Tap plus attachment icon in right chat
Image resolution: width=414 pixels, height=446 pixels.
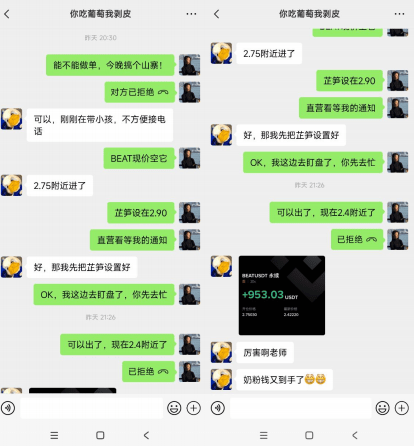(402, 408)
